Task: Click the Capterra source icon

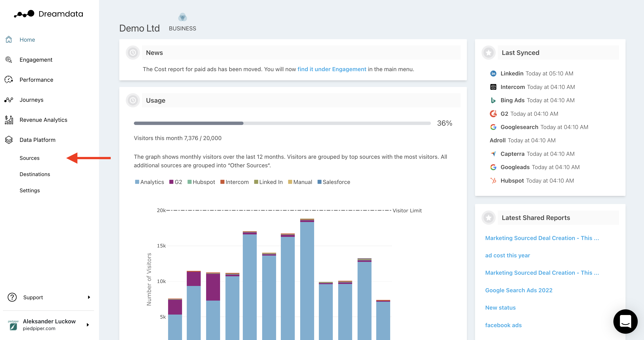Action: tap(493, 154)
